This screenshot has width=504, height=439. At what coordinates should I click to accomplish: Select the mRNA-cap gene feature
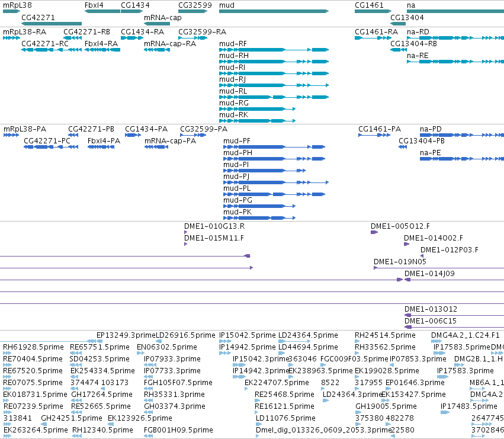pos(157,24)
